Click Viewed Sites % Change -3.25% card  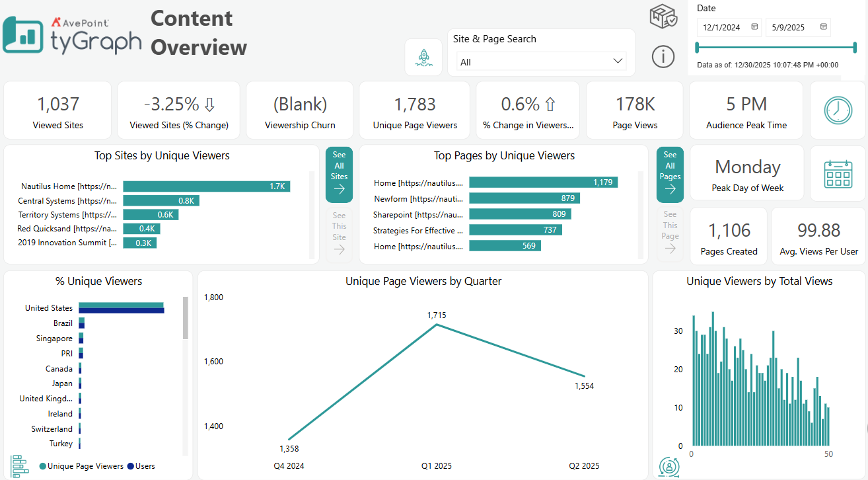[x=179, y=110]
